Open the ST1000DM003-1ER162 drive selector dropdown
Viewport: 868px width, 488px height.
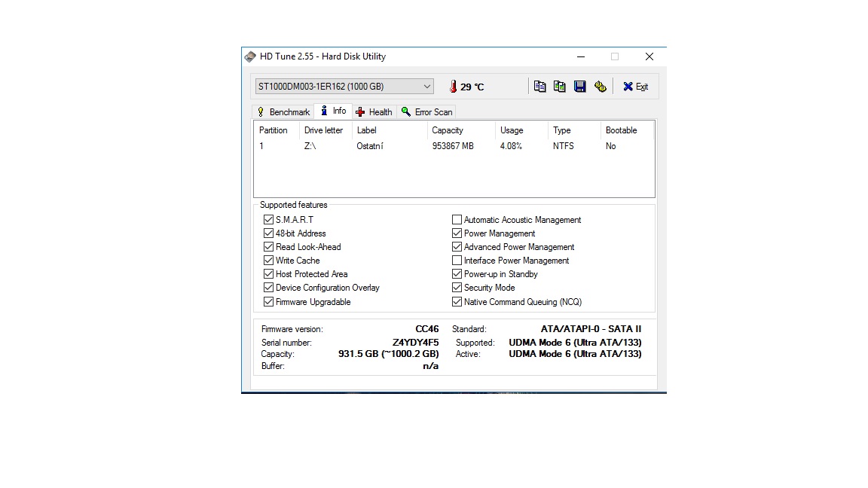click(x=344, y=87)
